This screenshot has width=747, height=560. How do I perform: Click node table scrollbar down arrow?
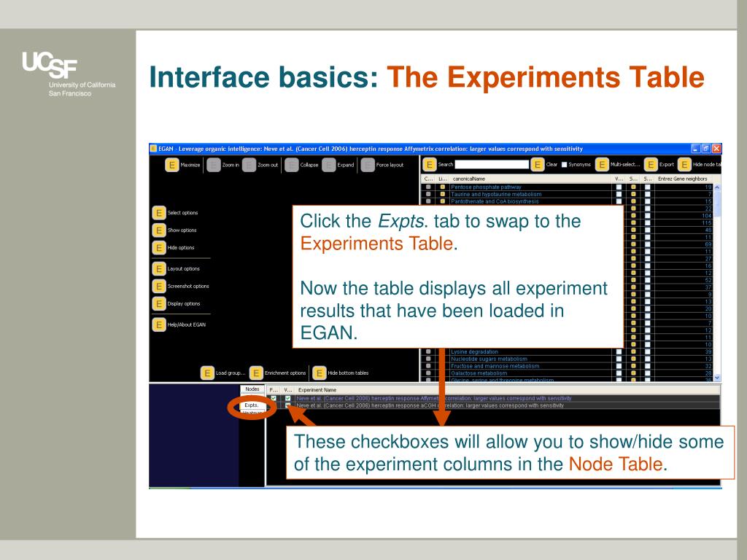click(717, 378)
